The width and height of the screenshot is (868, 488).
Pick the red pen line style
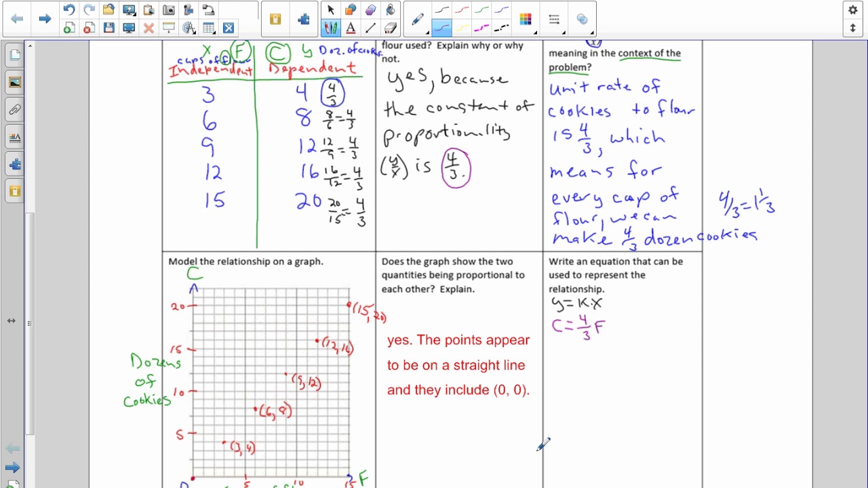click(x=462, y=9)
